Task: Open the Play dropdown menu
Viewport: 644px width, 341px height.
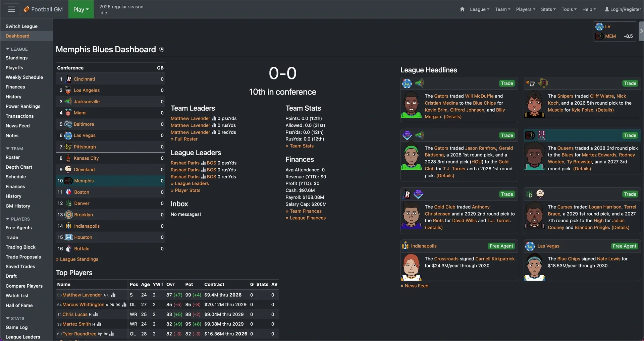Action: coord(81,9)
